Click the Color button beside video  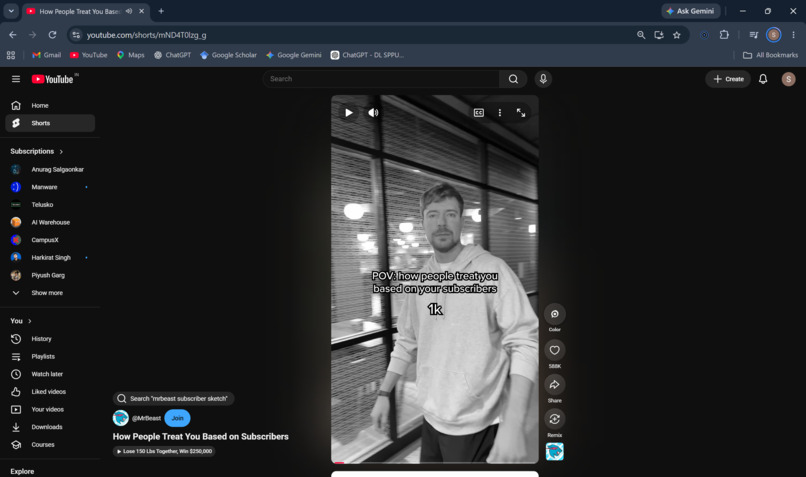pos(555,314)
